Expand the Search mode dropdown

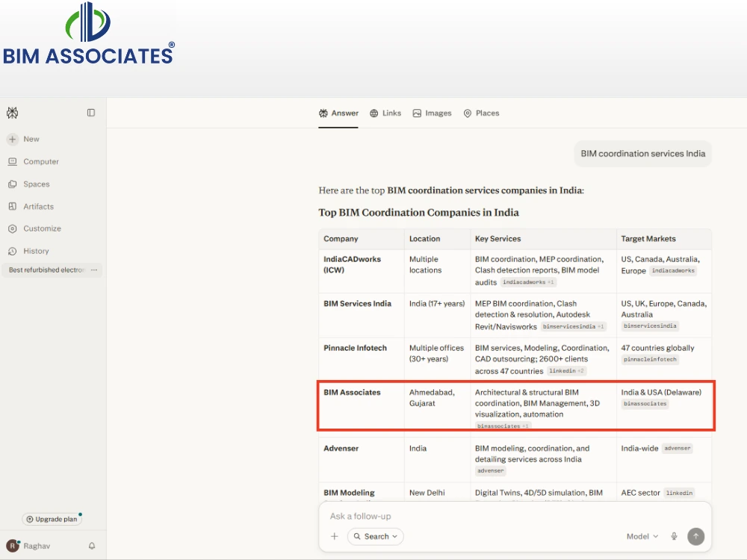point(376,536)
